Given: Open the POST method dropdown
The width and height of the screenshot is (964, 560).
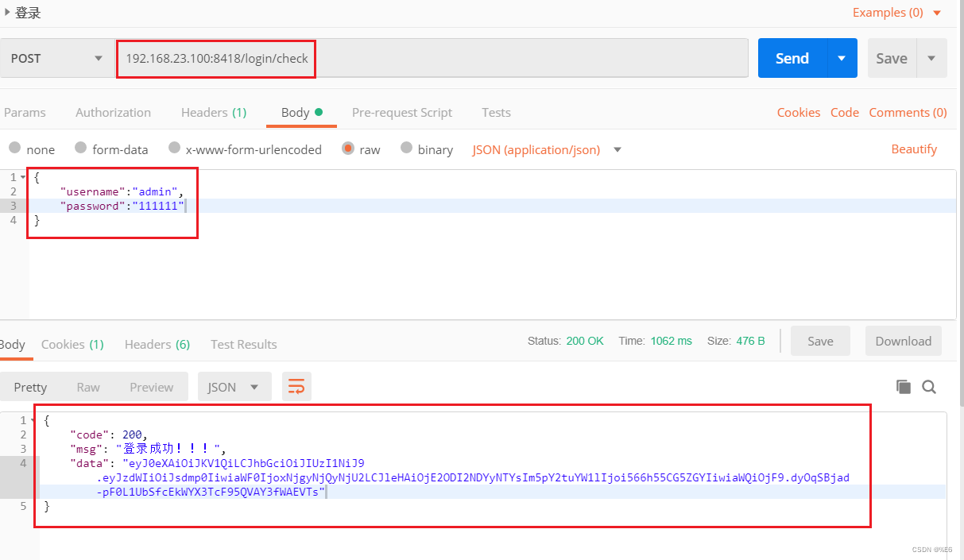Looking at the screenshot, I should [98, 58].
